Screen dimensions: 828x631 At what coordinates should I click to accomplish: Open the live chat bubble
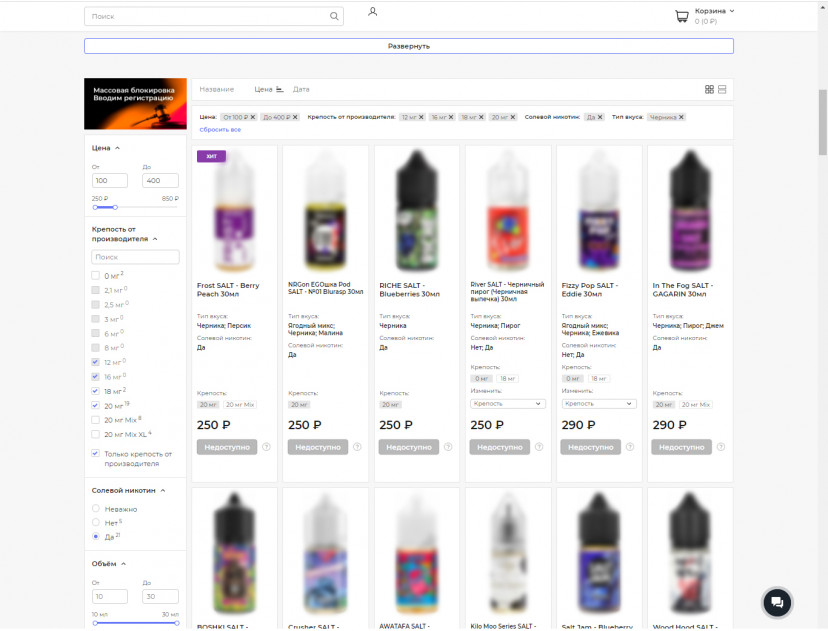[x=777, y=602]
